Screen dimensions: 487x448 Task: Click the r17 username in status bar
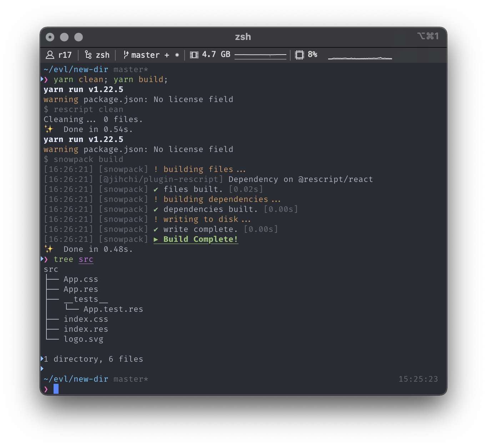[65, 55]
